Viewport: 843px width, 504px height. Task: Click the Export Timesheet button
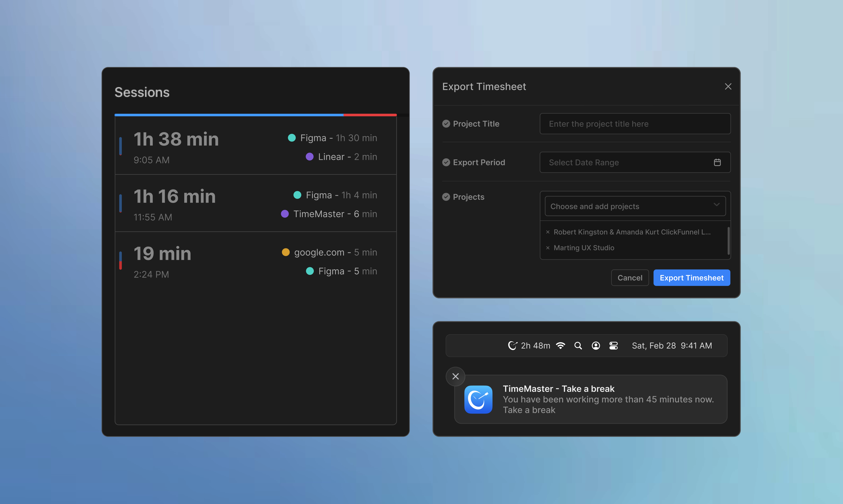click(692, 278)
